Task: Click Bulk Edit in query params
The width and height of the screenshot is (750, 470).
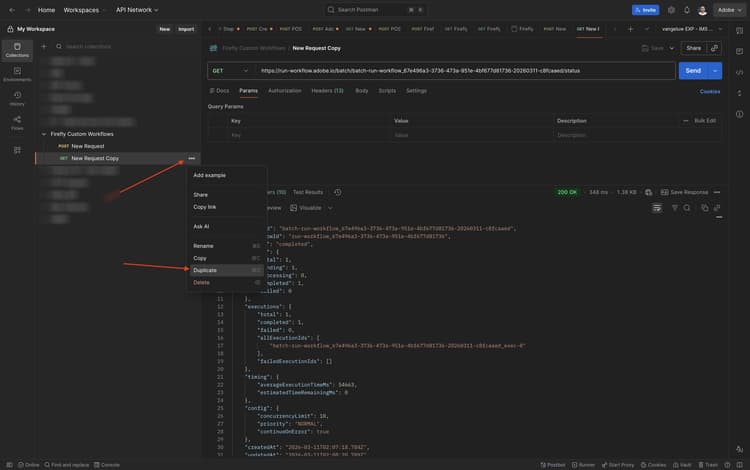Action: [705, 121]
